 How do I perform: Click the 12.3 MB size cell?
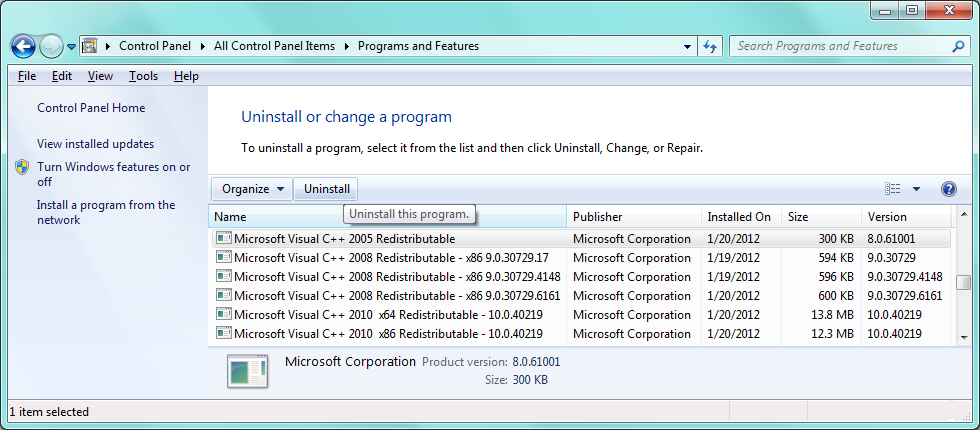(831, 334)
